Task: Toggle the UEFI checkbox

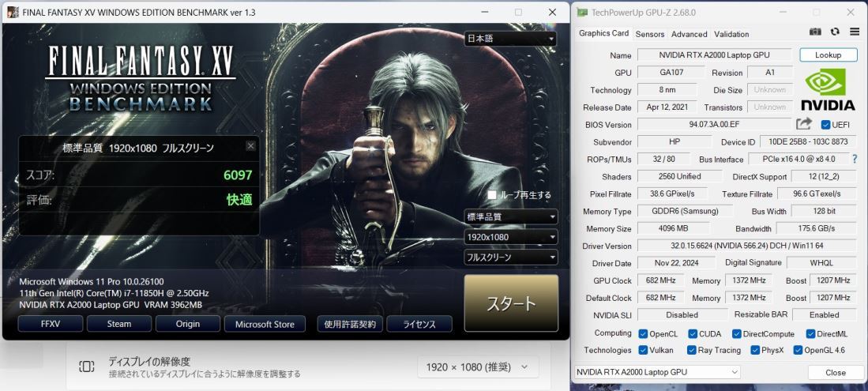Action: (825, 125)
